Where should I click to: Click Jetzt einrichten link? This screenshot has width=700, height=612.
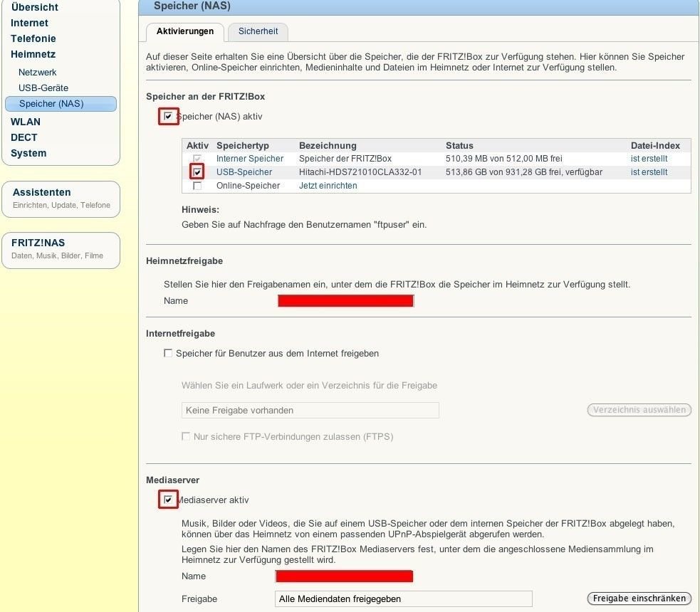328,186
